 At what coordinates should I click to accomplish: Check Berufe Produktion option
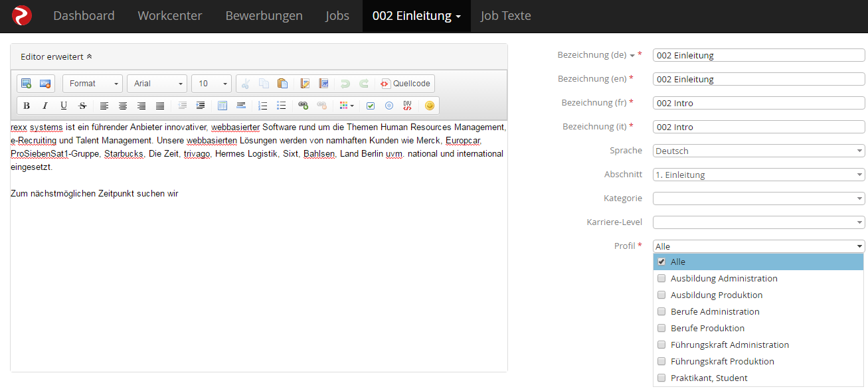(661, 328)
